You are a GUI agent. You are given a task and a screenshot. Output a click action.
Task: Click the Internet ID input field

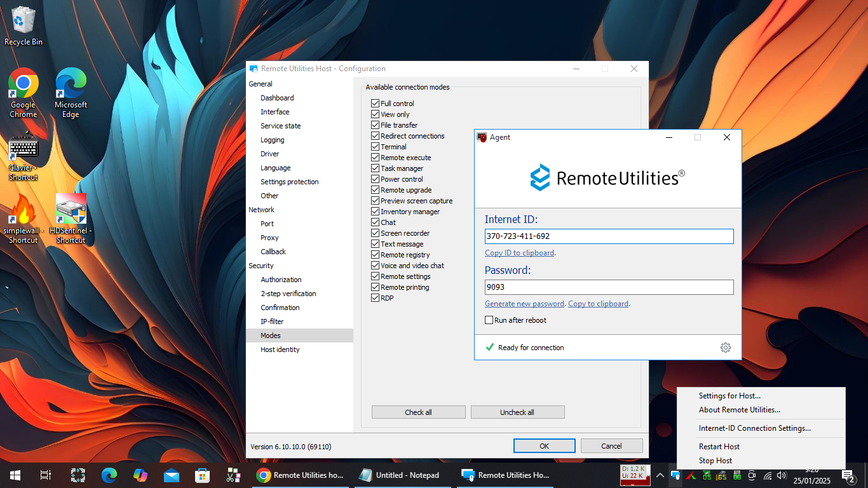click(609, 236)
